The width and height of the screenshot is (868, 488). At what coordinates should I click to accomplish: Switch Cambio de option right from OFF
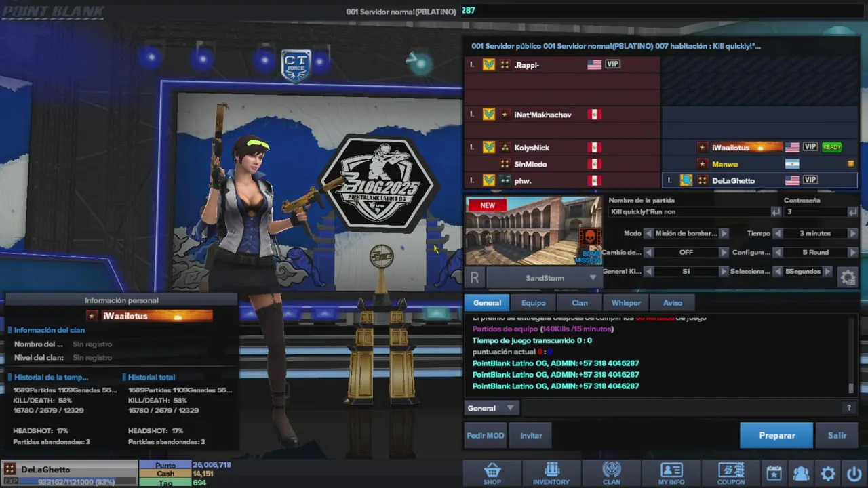click(724, 252)
